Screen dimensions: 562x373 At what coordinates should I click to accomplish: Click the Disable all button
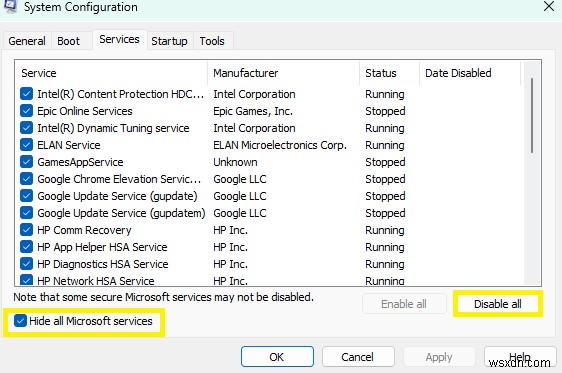pos(497,304)
